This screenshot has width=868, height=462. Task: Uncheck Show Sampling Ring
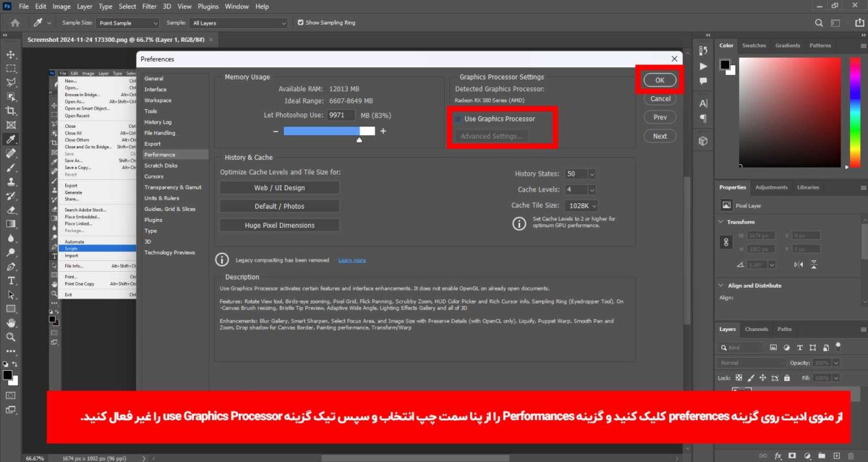point(301,22)
